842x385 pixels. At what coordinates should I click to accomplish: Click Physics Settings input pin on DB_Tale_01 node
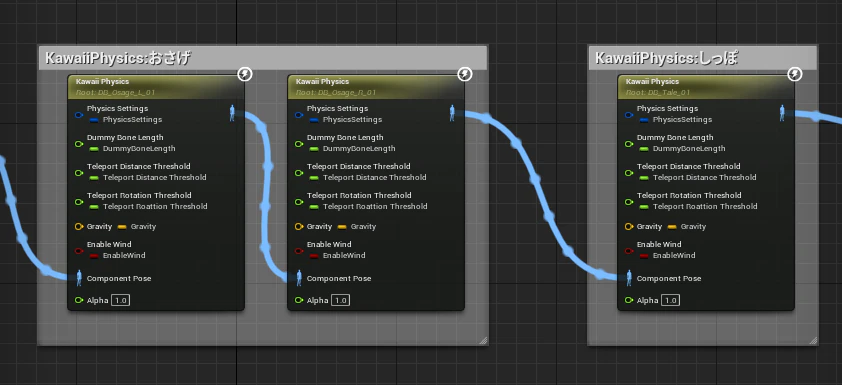(x=629, y=114)
